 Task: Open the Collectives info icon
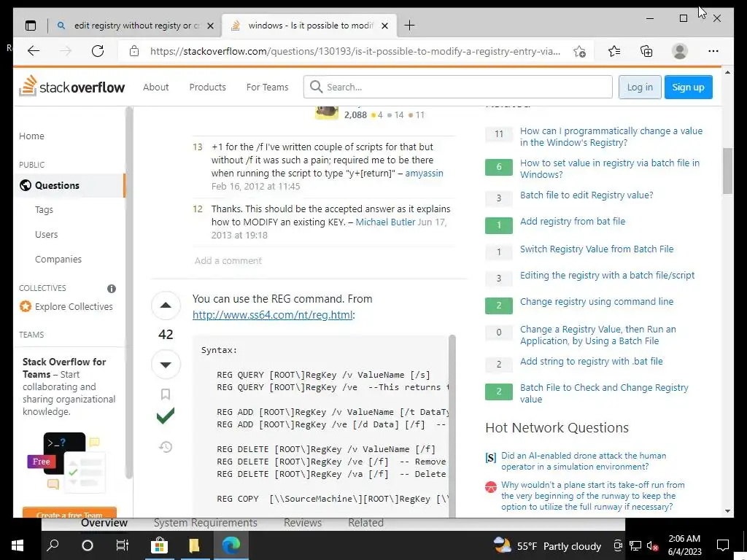point(112,289)
